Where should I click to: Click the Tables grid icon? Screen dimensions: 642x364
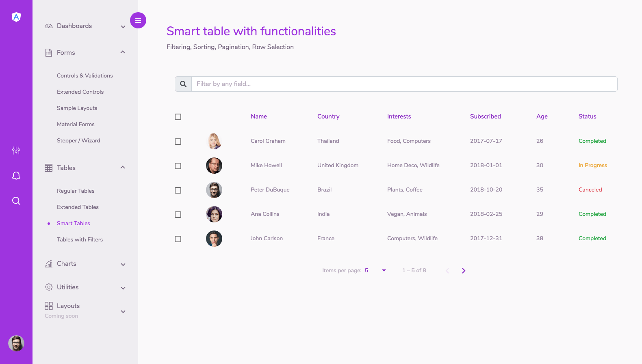point(49,168)
